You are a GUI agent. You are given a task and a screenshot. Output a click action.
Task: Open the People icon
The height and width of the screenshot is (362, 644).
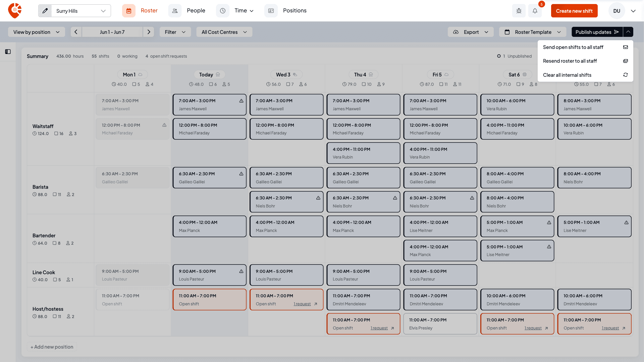coord(175,11)
